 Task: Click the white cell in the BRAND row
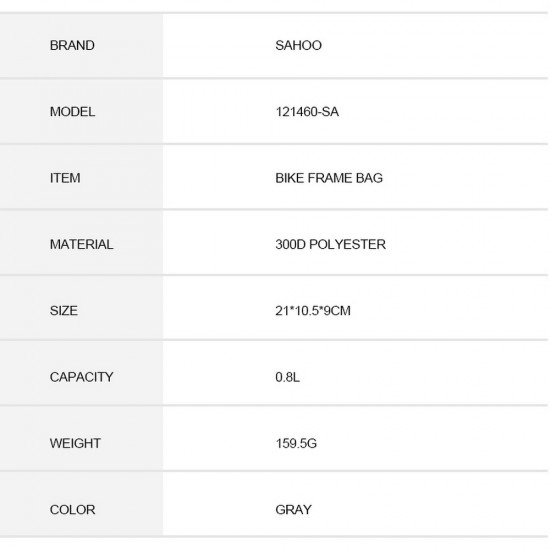(355, 46)
